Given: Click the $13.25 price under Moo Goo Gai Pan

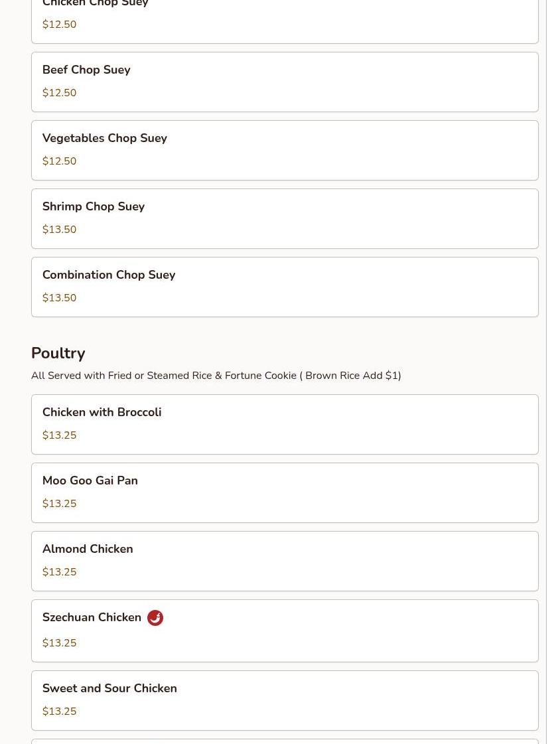Looking at the screenshot, I should [x=59, y=504].
